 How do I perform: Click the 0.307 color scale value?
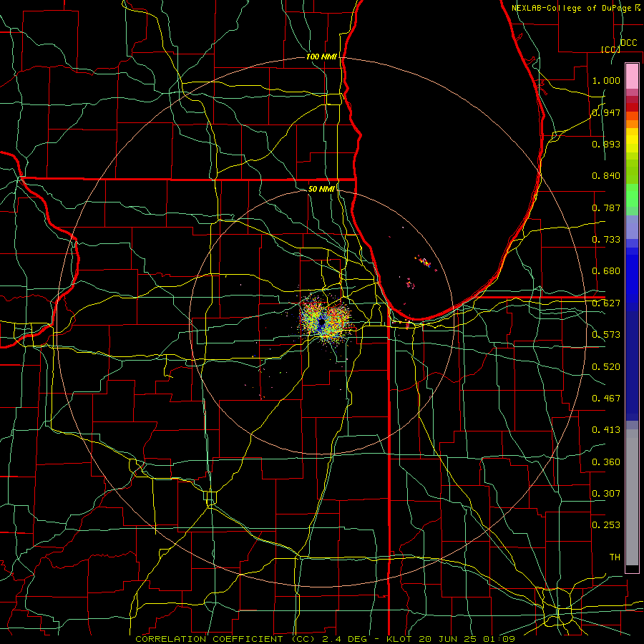pos(606,494)
